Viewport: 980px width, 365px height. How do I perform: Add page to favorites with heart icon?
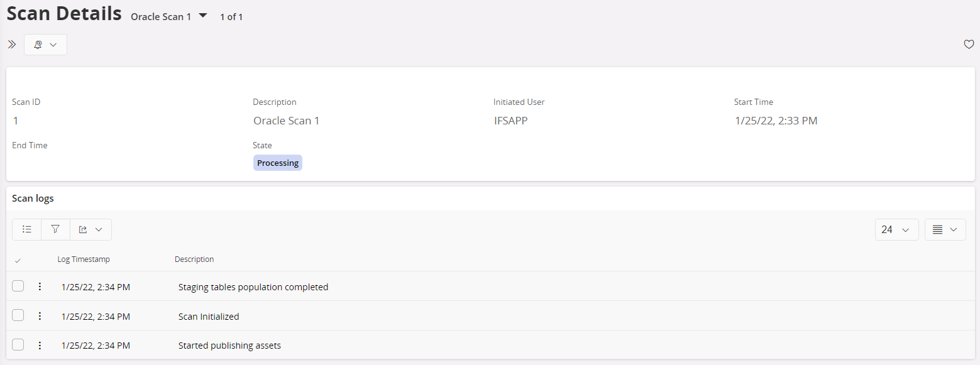pos(969,45)
